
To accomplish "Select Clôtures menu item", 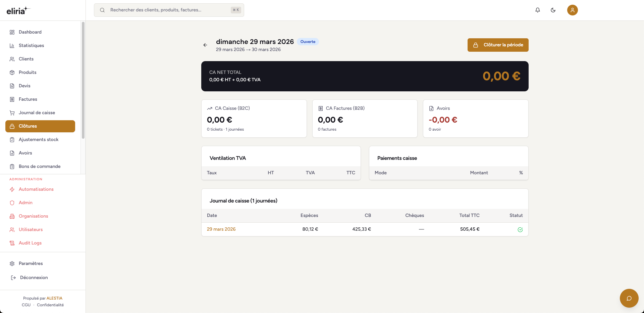I will 40,126.
